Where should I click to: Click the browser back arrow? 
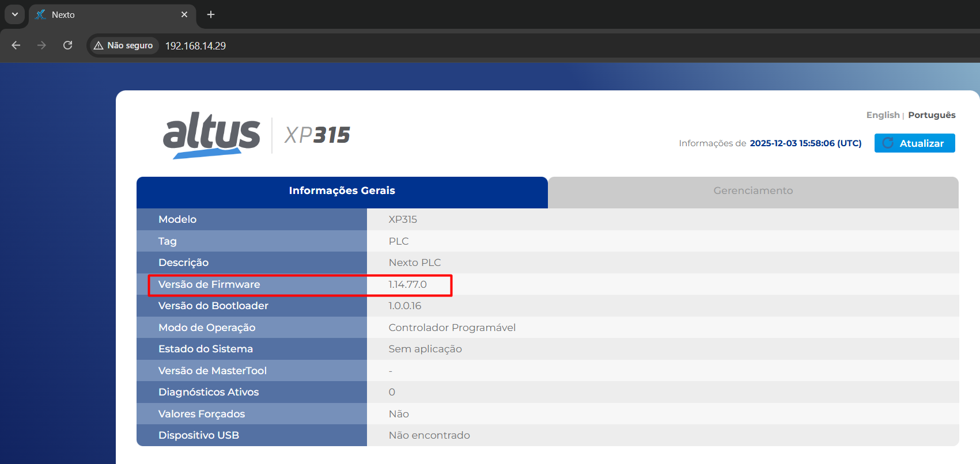[16, 45]
